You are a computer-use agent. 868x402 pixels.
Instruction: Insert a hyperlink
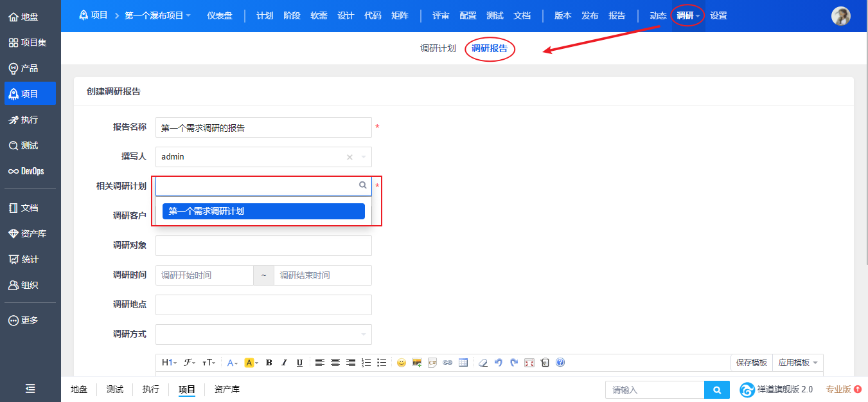pos(448,363)
